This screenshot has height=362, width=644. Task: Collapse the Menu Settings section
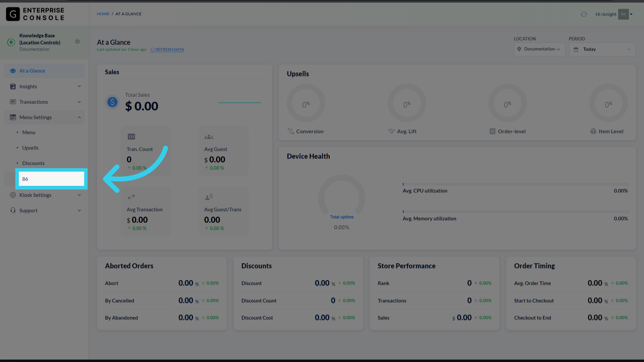point(79,117)
